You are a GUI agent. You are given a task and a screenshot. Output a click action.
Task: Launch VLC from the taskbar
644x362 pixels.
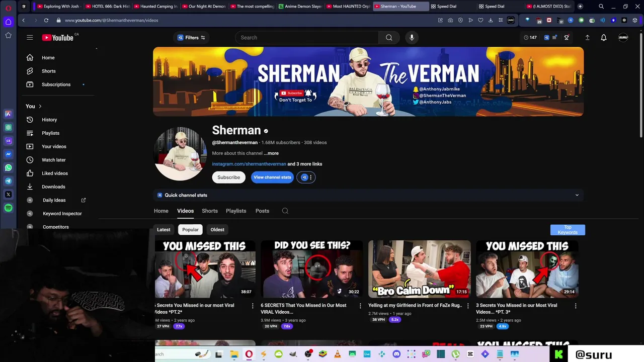click(338, 354)
